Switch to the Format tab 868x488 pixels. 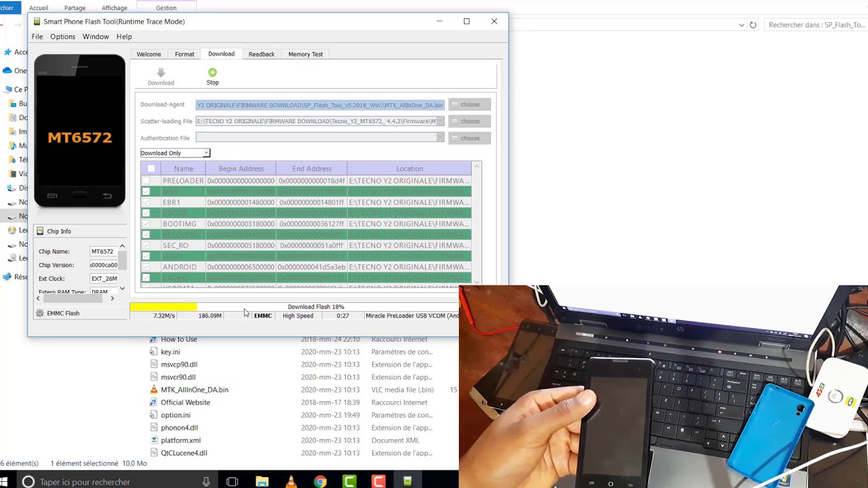point(184,54)
